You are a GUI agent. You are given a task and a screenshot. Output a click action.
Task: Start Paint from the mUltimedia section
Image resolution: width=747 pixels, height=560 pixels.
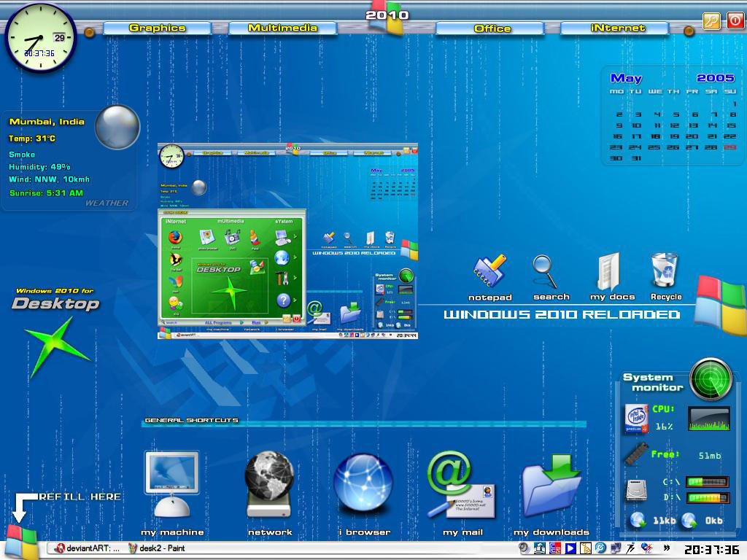click(254, 238)
